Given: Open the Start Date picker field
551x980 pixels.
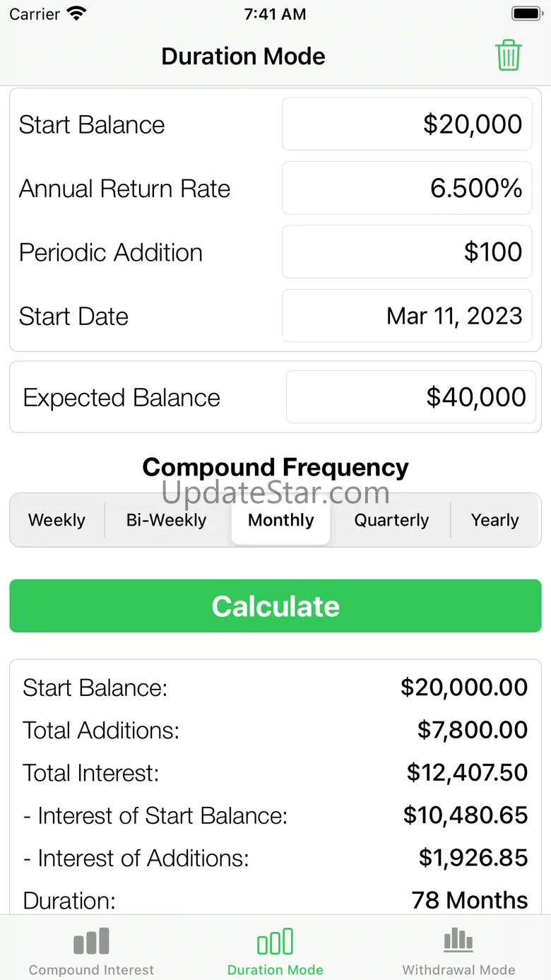Looking at the screenshot, I should click(407, 316).
